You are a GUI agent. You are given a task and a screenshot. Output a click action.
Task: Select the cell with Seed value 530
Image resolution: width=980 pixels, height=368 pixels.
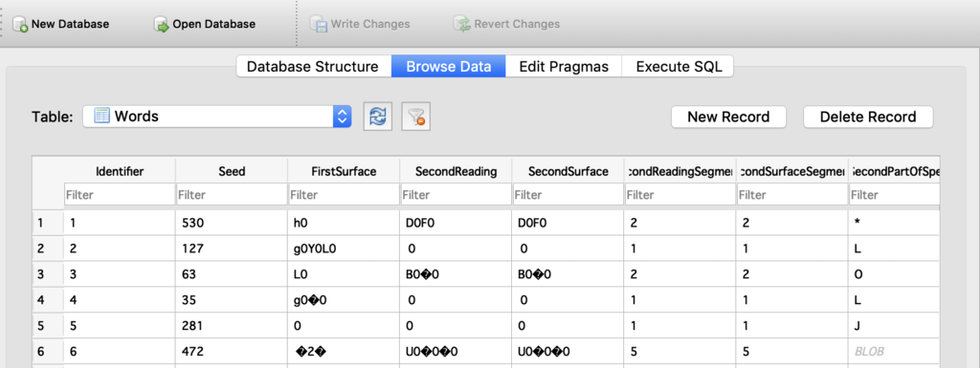[232, 222]
